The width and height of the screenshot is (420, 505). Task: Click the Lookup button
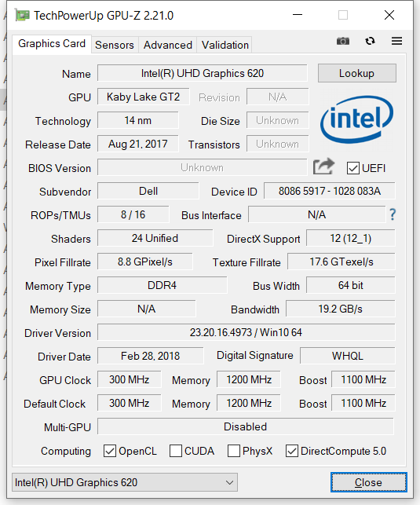357,73
